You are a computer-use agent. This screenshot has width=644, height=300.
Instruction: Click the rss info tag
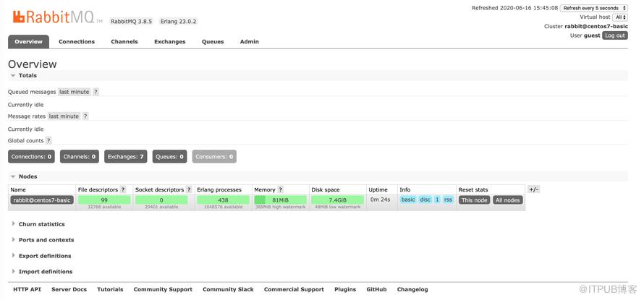448,200
